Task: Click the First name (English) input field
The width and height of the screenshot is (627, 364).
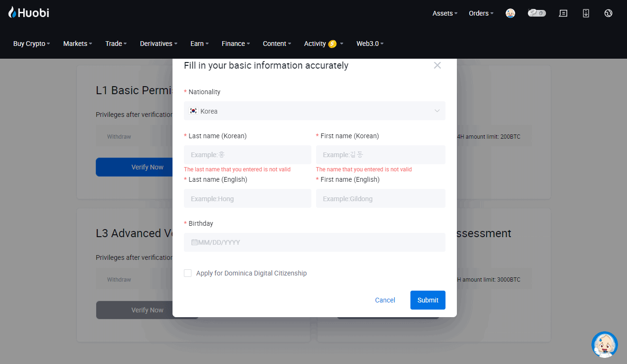Action: (x=381, y=198)
